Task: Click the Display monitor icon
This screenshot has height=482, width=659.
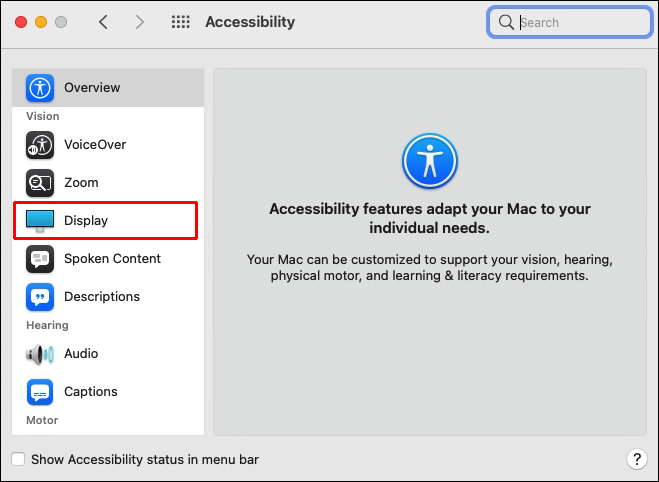Action: point(40,220)
